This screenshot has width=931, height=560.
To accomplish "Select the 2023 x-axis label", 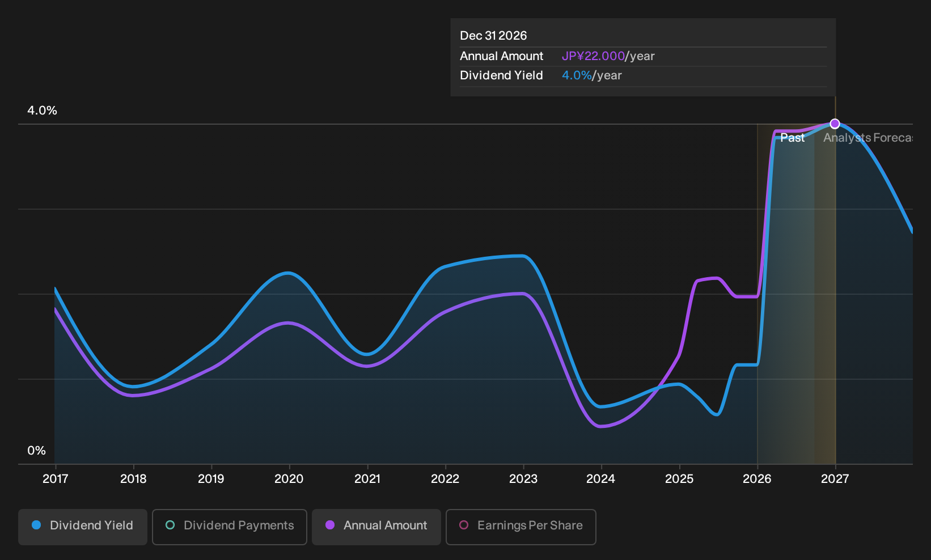I will coord(523,479).
